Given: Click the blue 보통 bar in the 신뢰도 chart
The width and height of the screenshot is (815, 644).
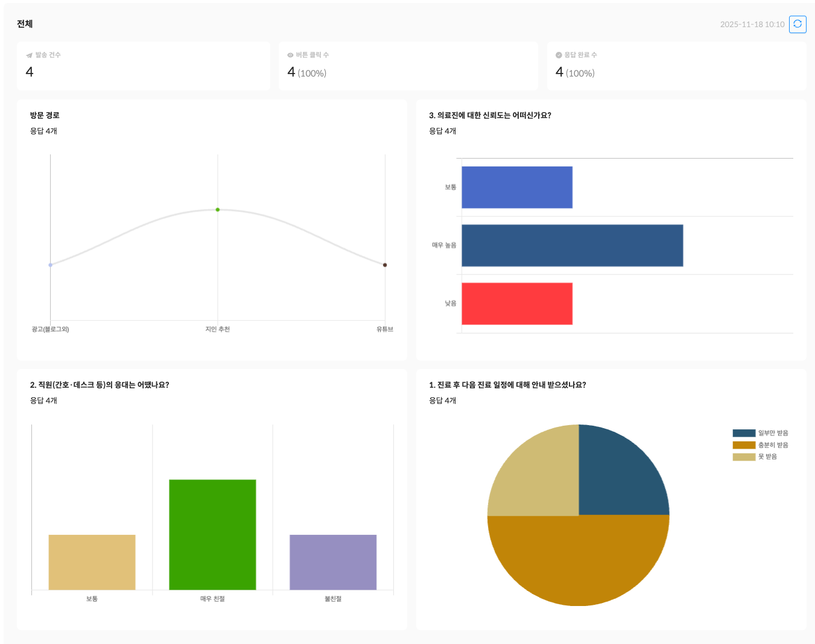Looking at the screenshot, I should click(x=517, y=188).
